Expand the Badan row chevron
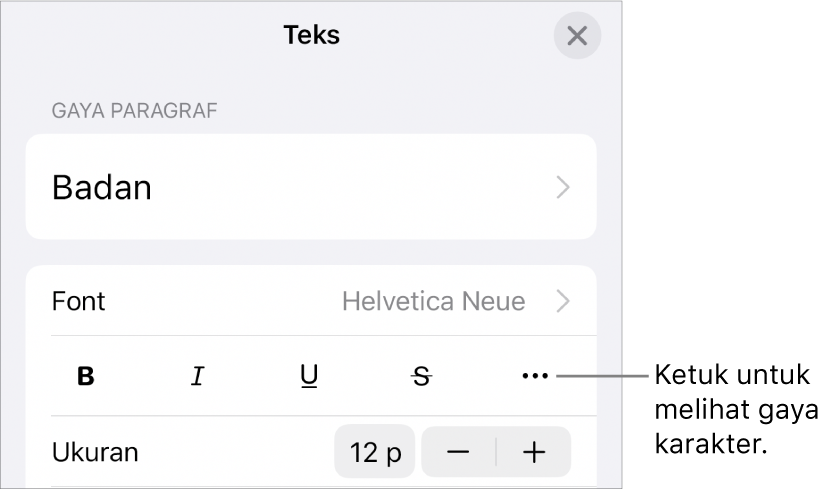The width and height of the screenshot is (827, 489). click(x=563, y=187)
